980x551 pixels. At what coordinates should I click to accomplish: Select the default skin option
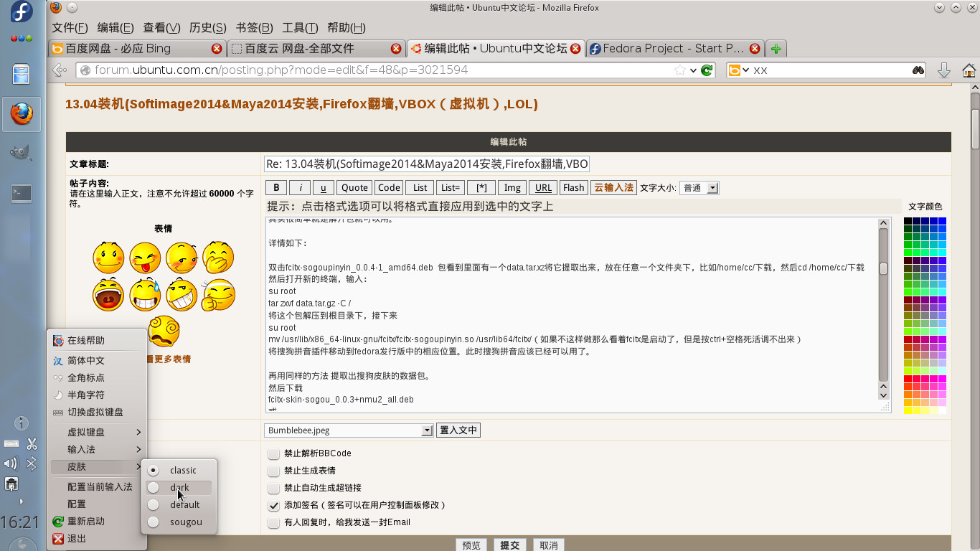pyautogui.click(x=179, y=504)
